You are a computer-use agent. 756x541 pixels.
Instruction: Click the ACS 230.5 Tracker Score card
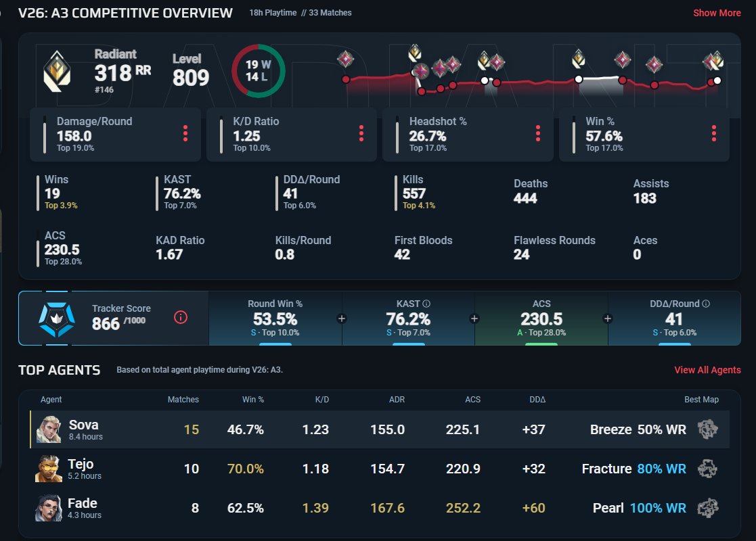pos(541,318)
